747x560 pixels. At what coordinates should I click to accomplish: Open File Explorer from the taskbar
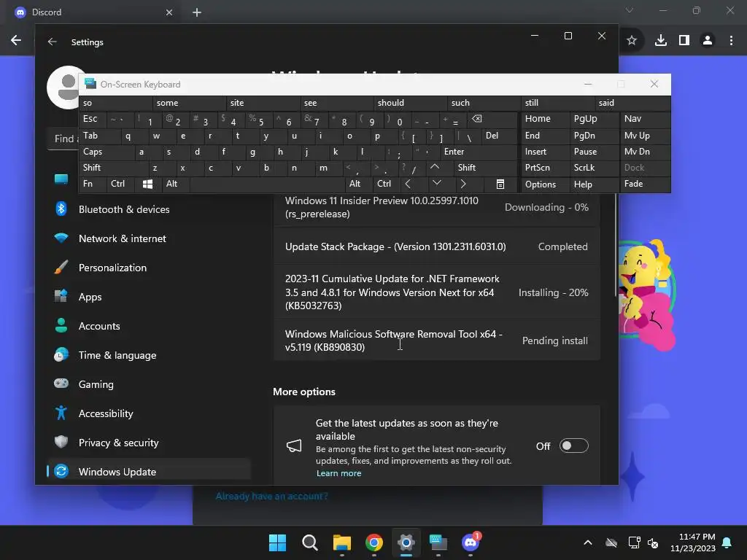click(341, 542)
